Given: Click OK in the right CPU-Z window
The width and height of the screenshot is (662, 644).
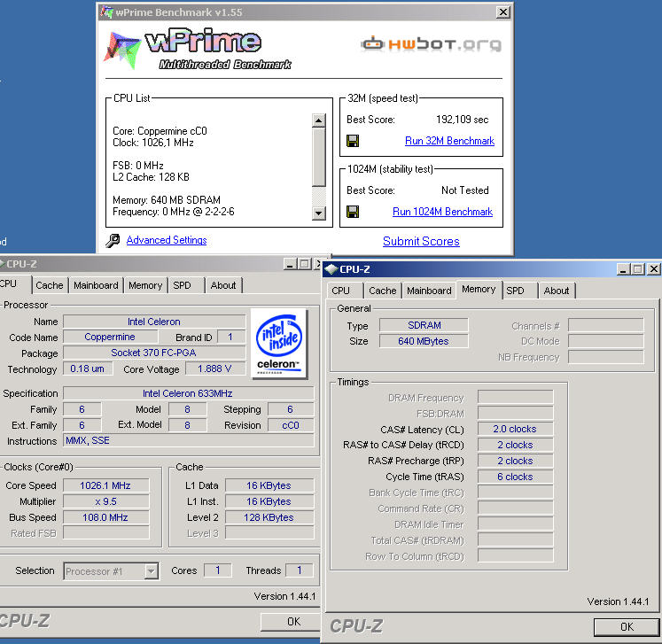Looking at the screenshot, I should pyautogui.click(x=627, y=626).
